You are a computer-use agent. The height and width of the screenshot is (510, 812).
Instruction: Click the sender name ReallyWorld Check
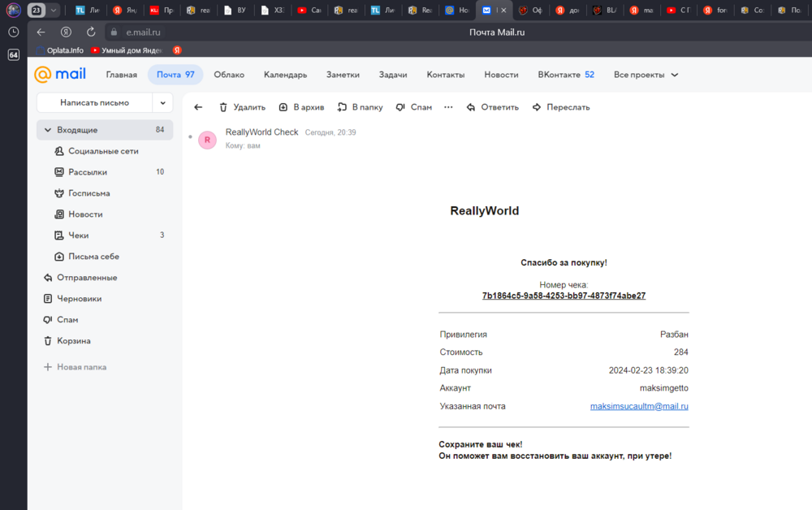pos(262,132)
